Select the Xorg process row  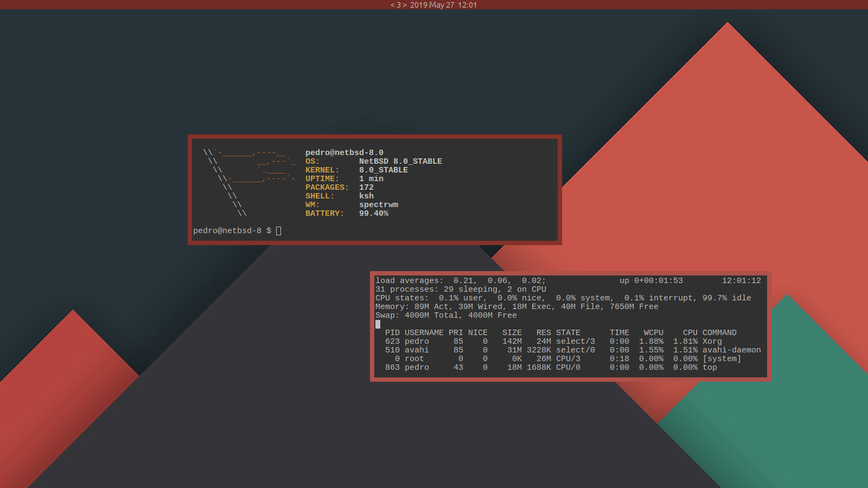pos(568,342)
